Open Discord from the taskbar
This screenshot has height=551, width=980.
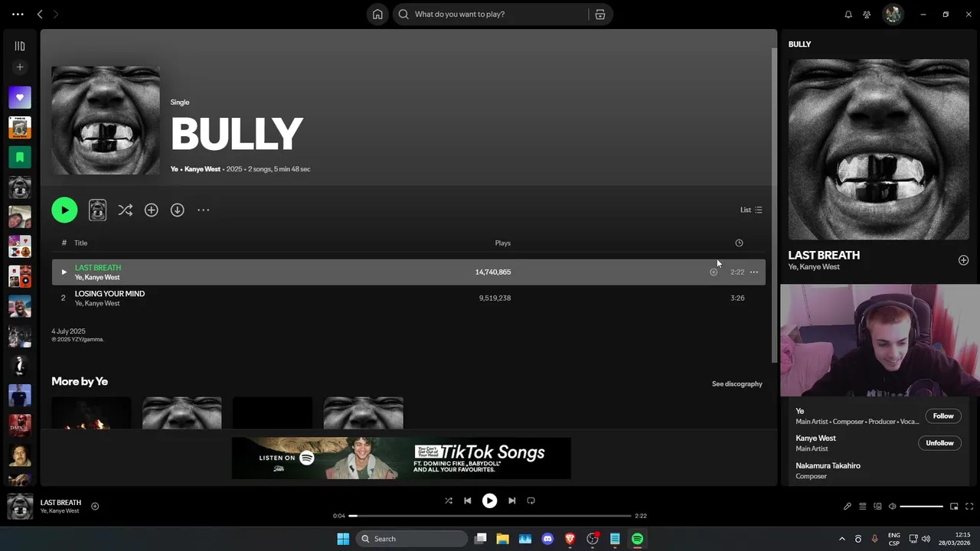click(547, 539)
